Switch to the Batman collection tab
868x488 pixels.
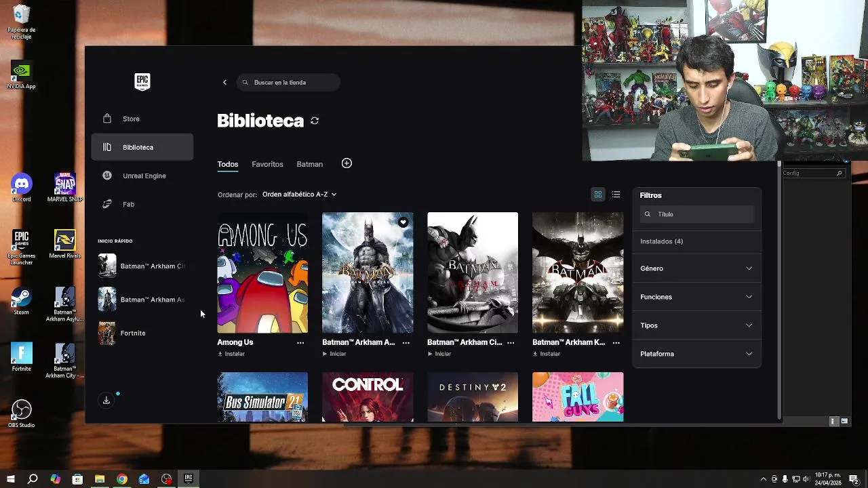coord(309,164)
